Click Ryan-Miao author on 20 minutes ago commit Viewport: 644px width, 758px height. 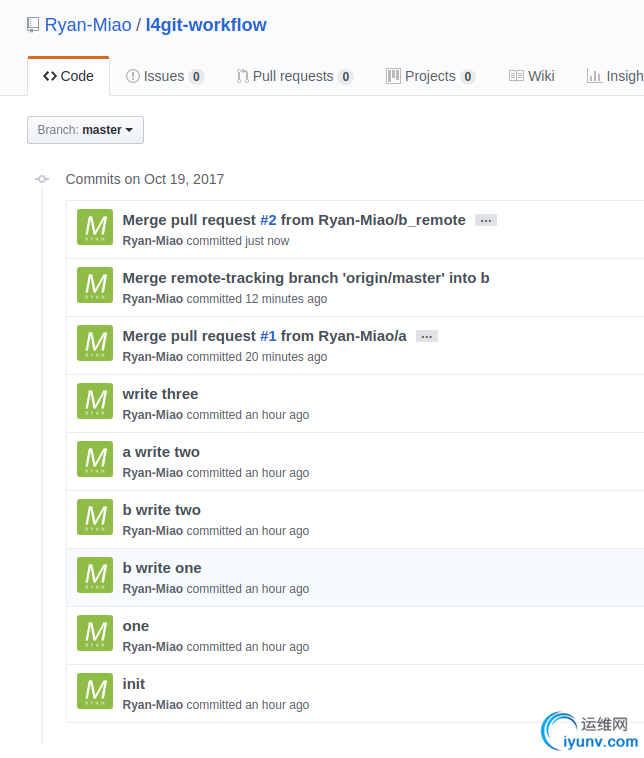tap(153, 357)
